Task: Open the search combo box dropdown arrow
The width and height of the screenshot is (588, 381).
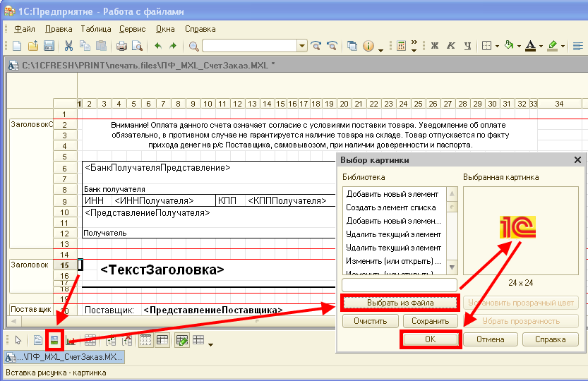Action: click(302, 46)
